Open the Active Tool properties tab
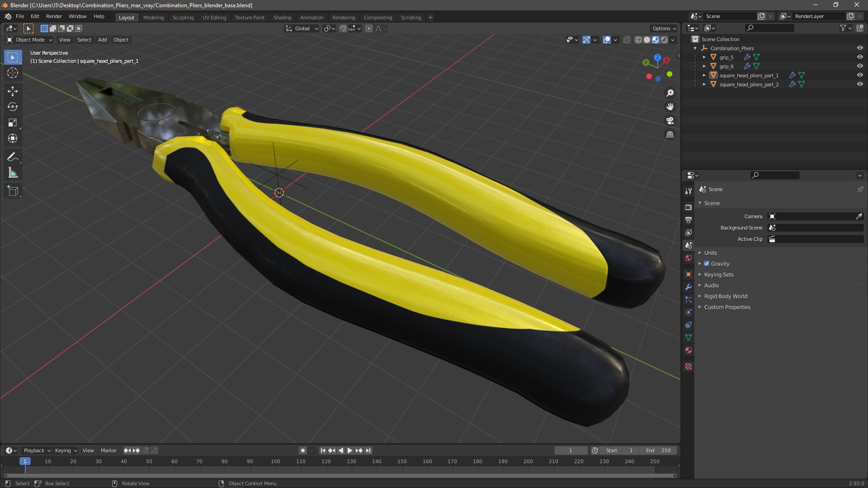Screen dimensions: 868x488 tap(689, 191)
